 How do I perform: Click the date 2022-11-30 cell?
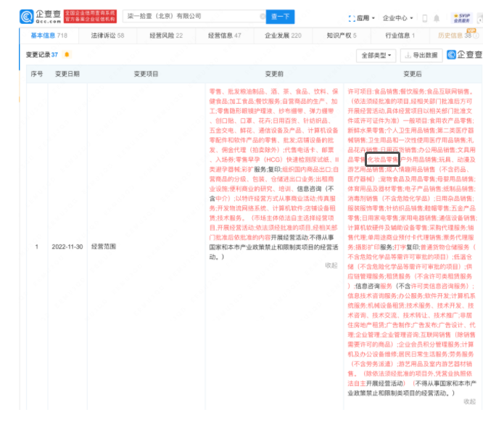67,247
